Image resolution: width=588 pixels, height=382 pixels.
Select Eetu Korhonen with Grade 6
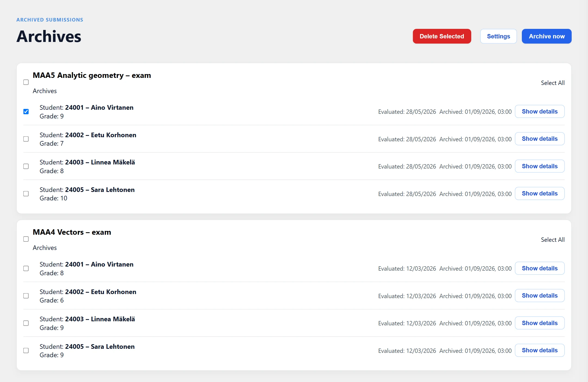click(26, 296)
